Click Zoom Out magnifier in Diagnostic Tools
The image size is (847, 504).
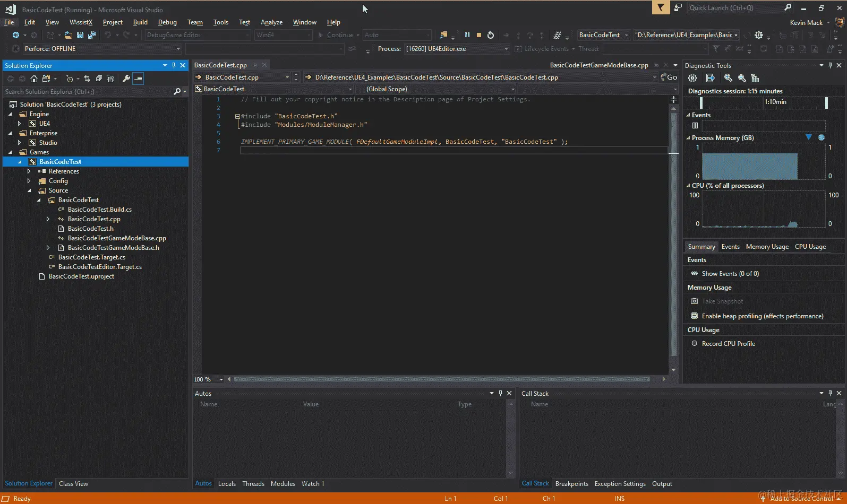click(742, 78)
